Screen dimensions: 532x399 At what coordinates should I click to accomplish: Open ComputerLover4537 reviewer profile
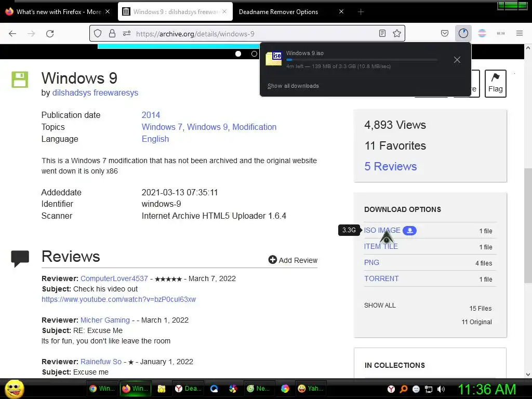(114, 278)
